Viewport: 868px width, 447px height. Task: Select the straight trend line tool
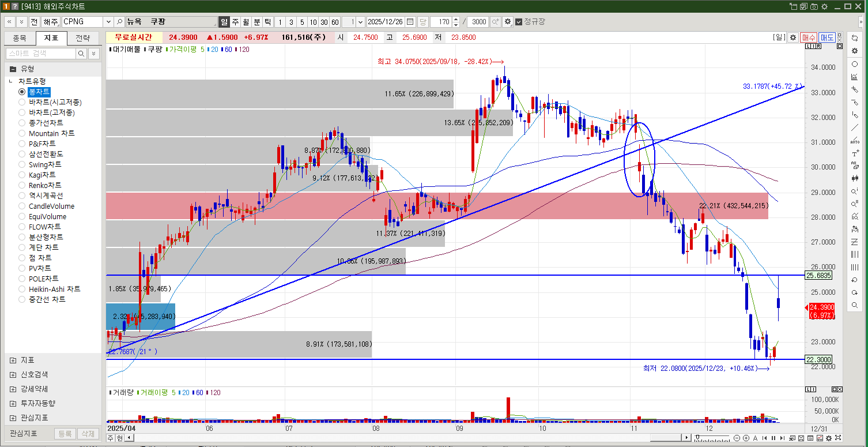point(855,127)
